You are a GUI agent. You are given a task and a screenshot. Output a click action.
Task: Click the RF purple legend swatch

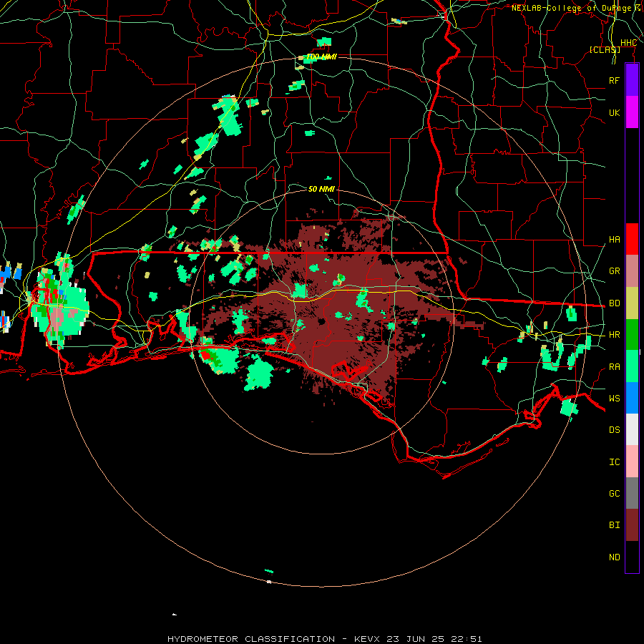pos(632,80)
